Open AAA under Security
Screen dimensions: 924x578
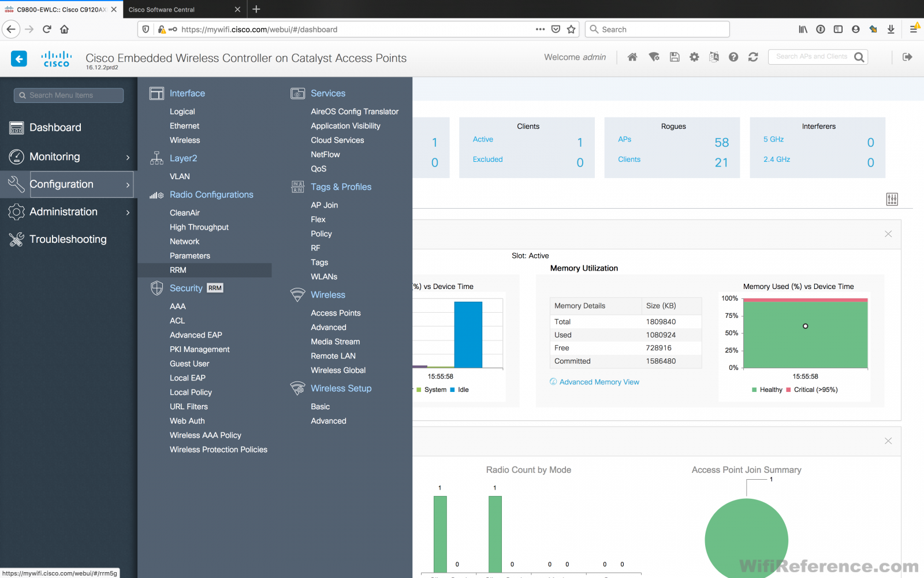178,306
